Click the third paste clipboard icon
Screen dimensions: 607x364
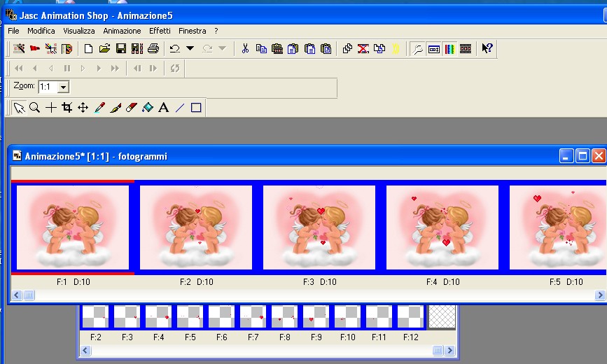pos(309,48)
